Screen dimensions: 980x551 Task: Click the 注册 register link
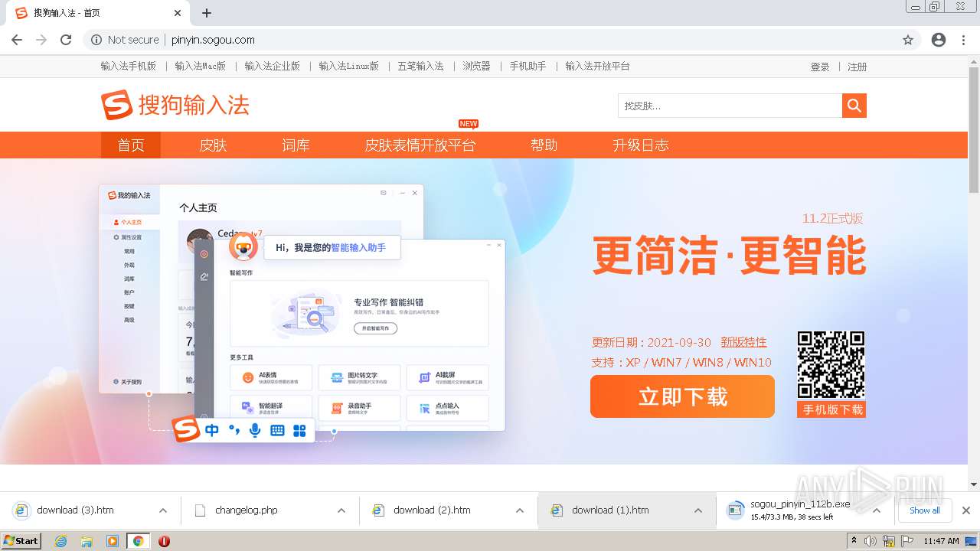point(857,67)
